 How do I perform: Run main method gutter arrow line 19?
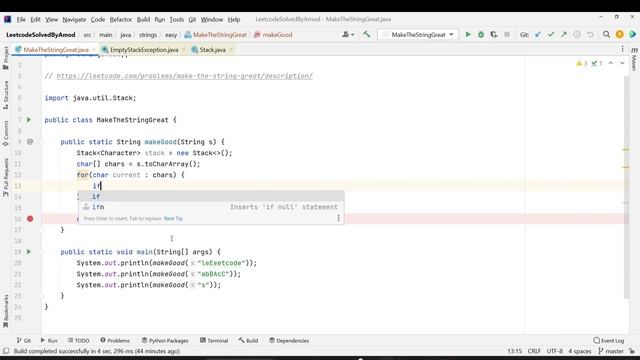click(x=29, y=251)
